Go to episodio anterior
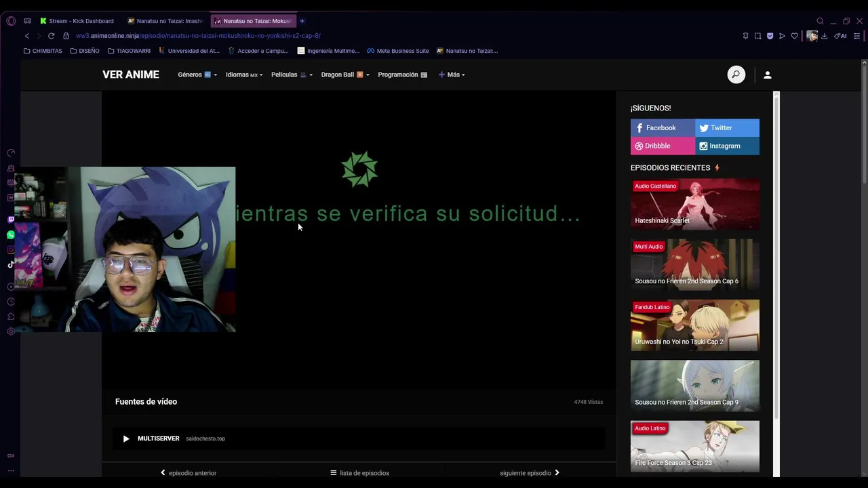Image resolution: width=868 pixels, height=488 pixels. tap(188, 473)
